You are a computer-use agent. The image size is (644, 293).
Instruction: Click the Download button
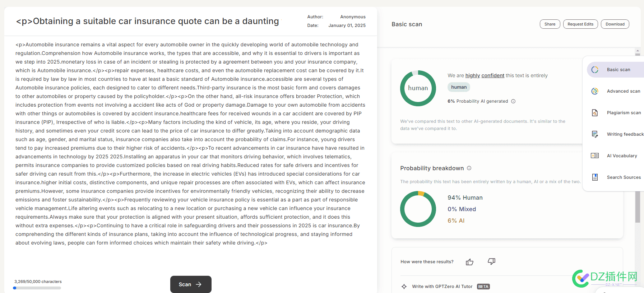(x=615, y=24)
